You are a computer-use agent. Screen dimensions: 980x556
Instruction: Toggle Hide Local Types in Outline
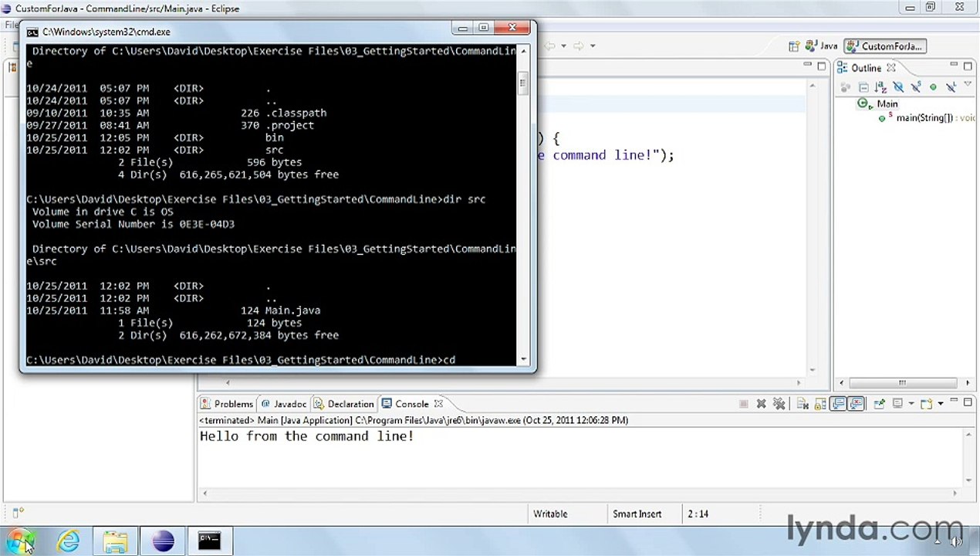pyautogui.click(x=950, y=87)
